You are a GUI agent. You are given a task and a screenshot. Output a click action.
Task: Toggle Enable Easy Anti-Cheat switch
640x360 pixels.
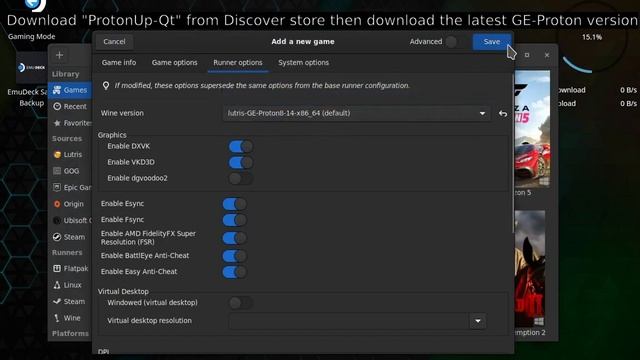(x=235, y=272)
